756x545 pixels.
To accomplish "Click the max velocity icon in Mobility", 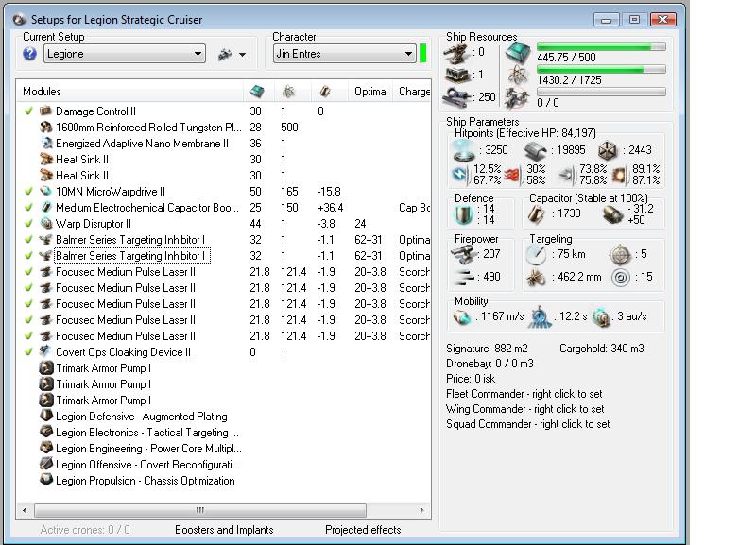I will click(x=462, y=316).
